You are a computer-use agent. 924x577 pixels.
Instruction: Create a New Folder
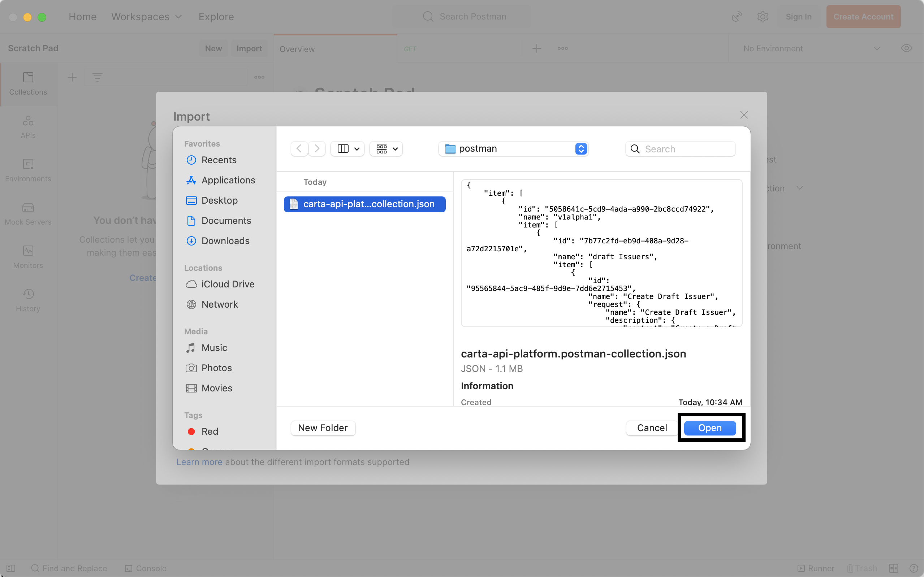pyautogui.click(x=323, y=428)
